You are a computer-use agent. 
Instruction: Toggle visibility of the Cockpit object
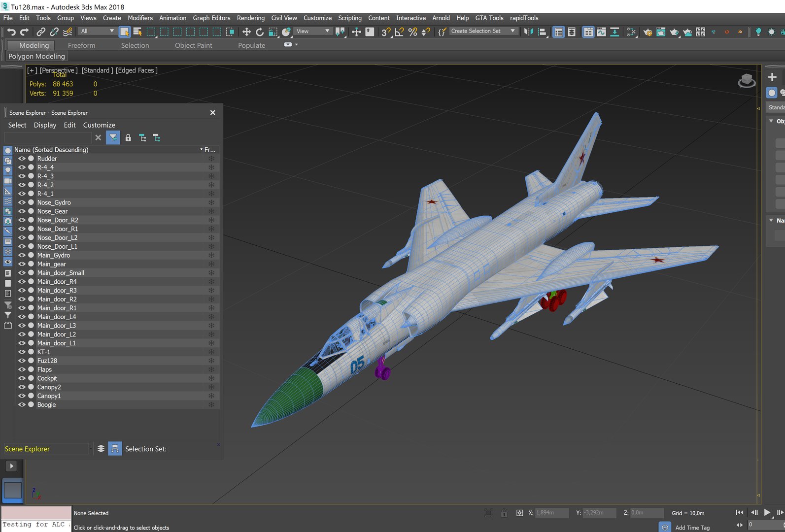coord(22,378)
